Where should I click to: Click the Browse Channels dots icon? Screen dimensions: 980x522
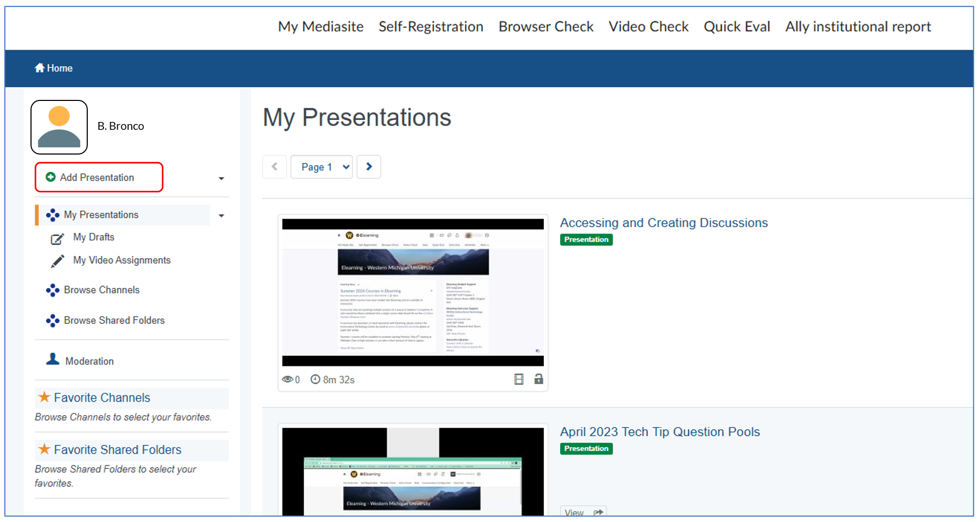(x=53, y=290)
